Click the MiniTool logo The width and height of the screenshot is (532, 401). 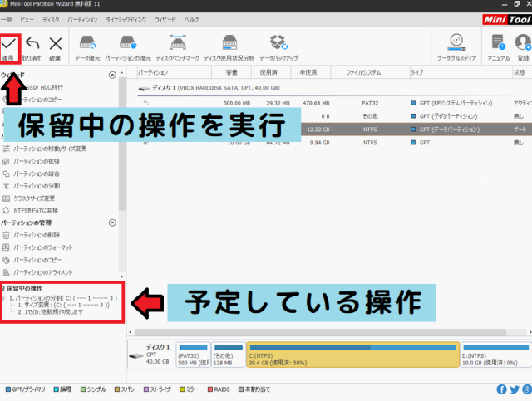[507, 20]
